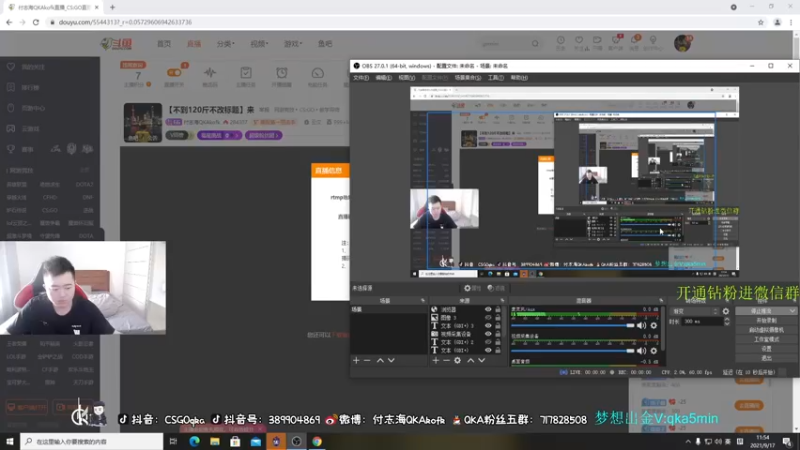
Task: Add a new scene with the plus icon
Action: [x=356, y=361]
